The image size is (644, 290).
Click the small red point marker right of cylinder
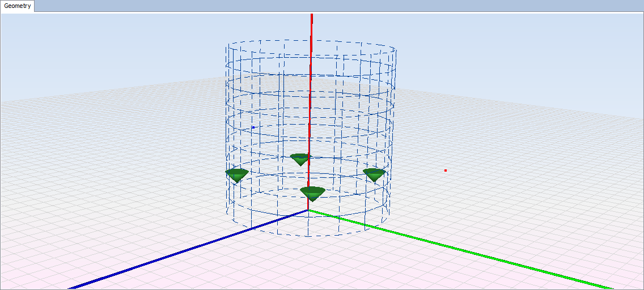tap(446, 170)
